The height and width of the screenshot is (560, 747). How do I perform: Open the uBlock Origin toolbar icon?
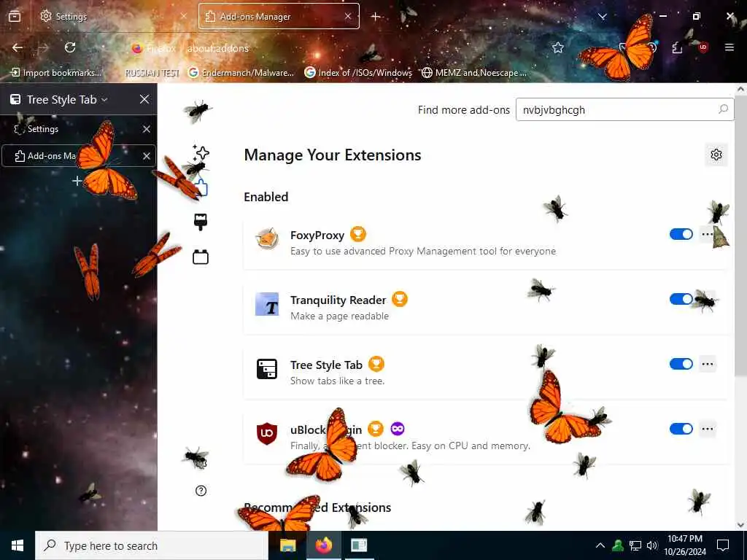click(x=703, y=47)
